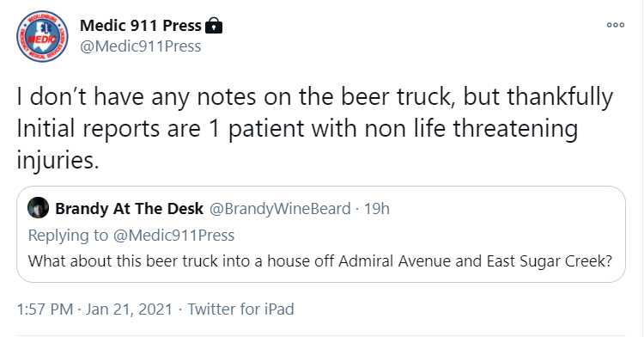Open the @Medic911Press handle below the name
This screenshot has width=644, height=337.
141,46
